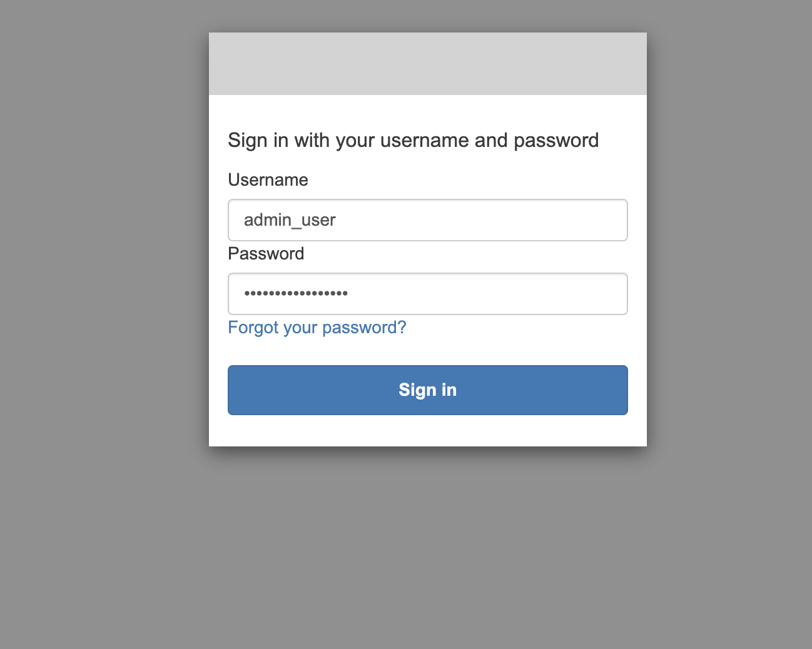Click the grey header banner
This screenshot has width=812, height=649.
[427, 64]
